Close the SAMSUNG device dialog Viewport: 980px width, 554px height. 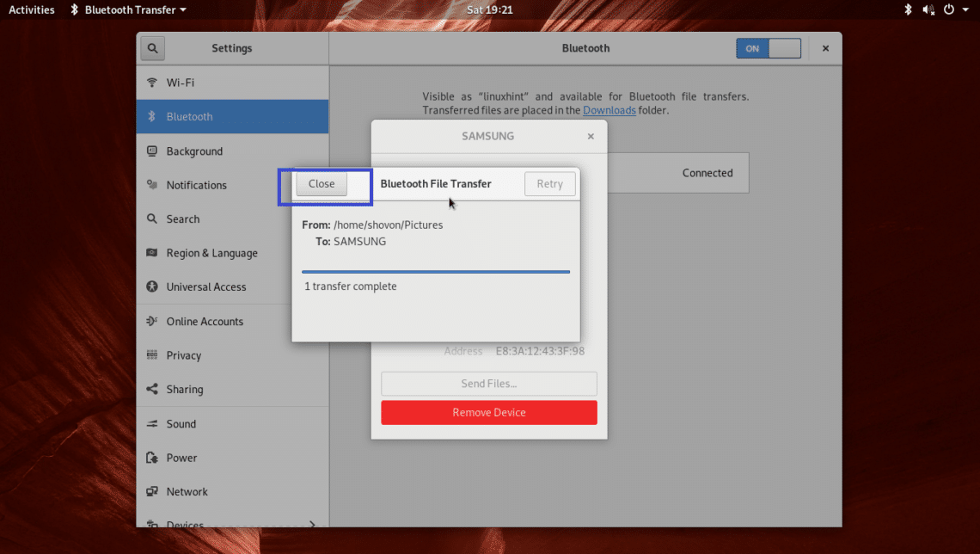pyautogui.click(x=591, y=136)
